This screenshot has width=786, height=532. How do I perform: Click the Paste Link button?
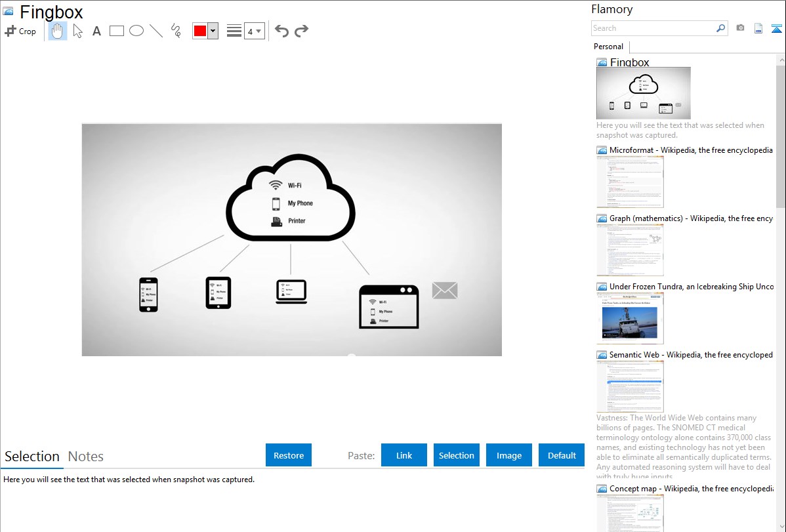click(404, 455)
